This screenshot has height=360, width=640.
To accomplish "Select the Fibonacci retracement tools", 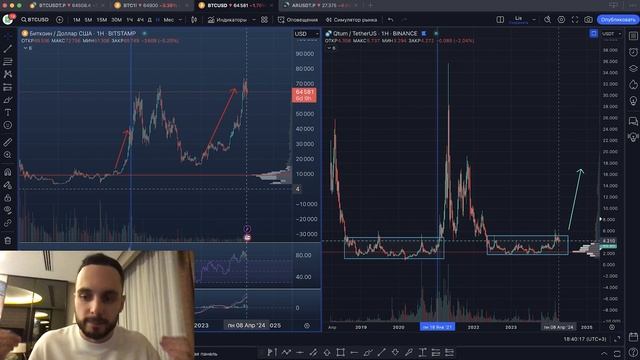I will point(8,62).
